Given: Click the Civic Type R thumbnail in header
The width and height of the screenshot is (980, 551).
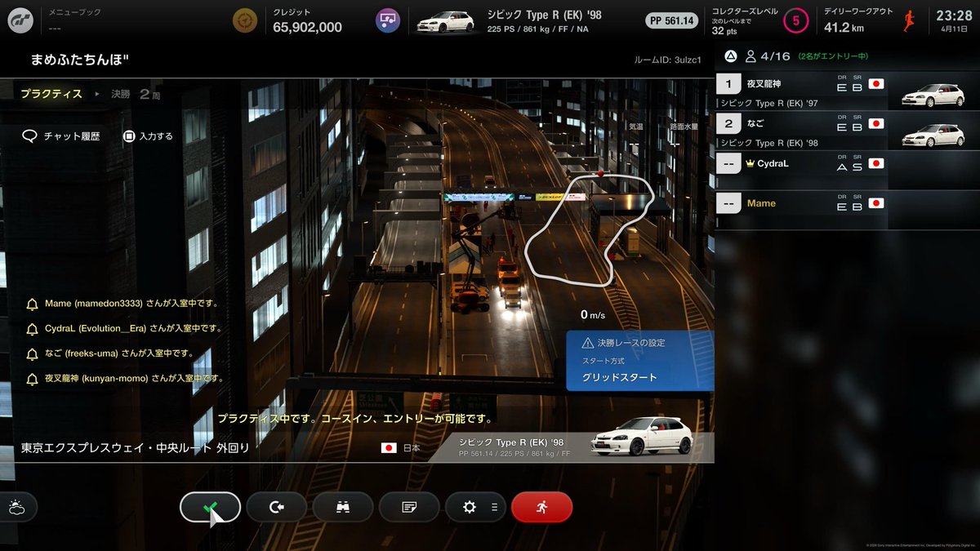Looking at the screenshot, I should 445,22.
